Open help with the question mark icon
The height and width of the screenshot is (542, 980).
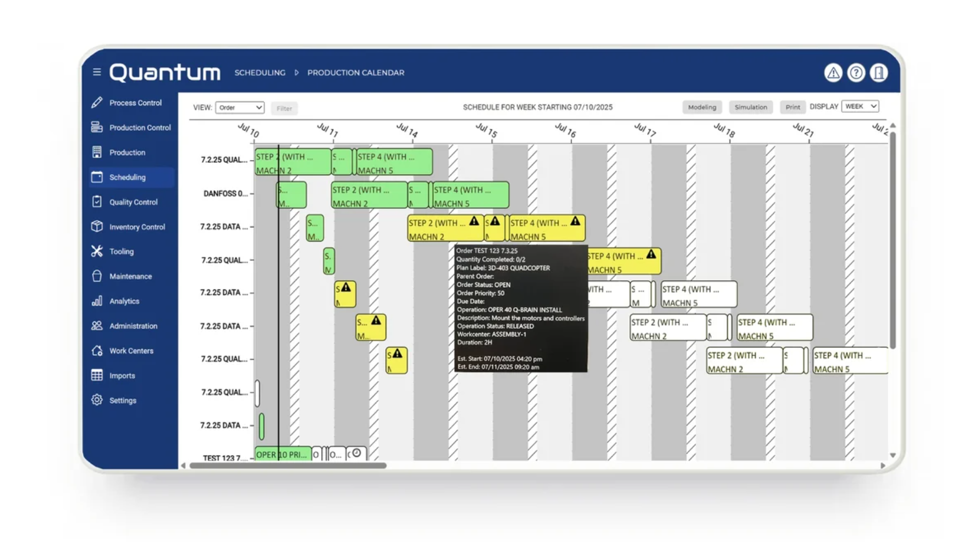856,73
